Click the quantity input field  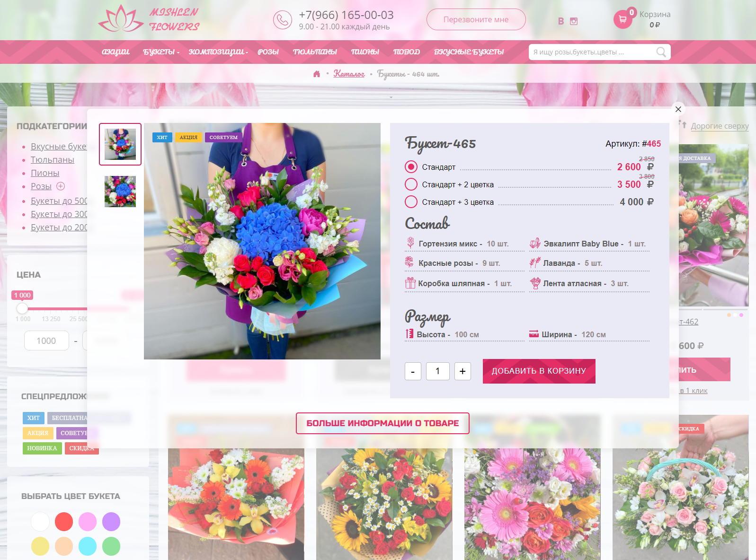(x=437, y=371)
